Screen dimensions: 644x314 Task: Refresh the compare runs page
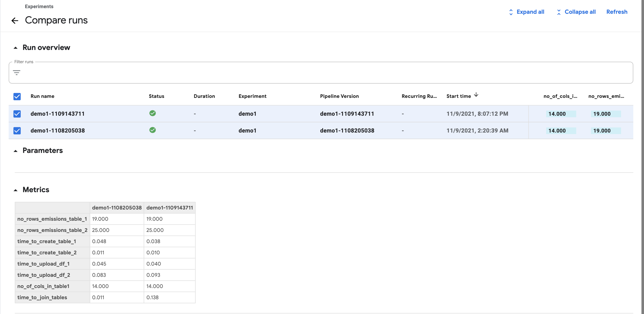(x=617, y=12)
